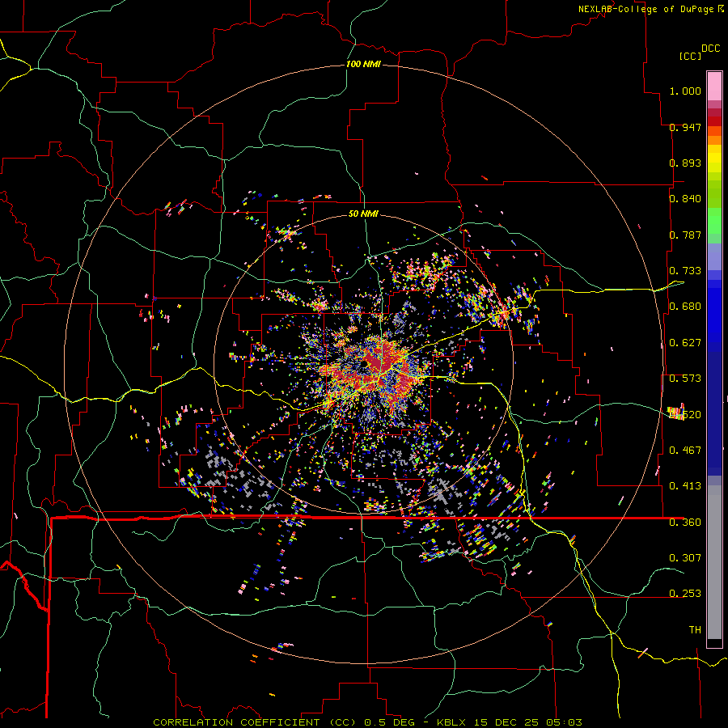Click the 0.307 scale value

coord(685,558)
